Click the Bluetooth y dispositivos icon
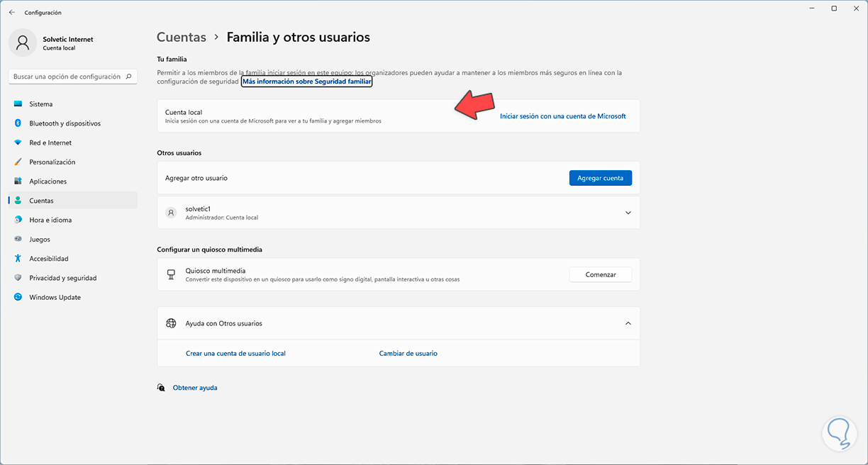 pos(18,123)
